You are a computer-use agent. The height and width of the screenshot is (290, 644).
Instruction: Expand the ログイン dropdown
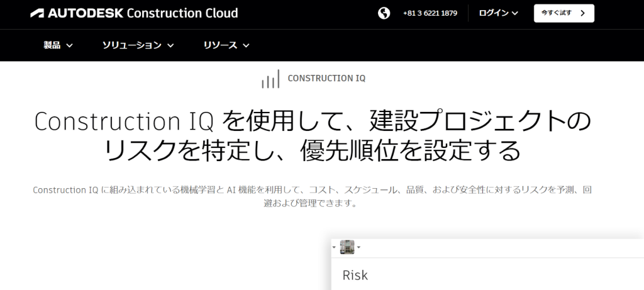click(x=498, y=13)
